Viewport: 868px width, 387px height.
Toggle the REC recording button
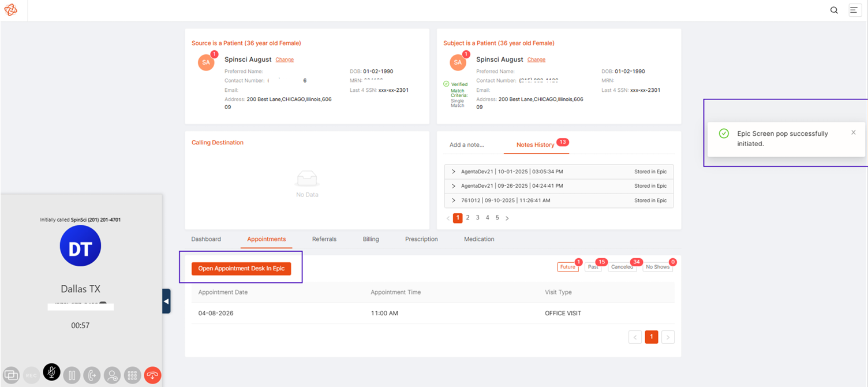coord(31,375)
